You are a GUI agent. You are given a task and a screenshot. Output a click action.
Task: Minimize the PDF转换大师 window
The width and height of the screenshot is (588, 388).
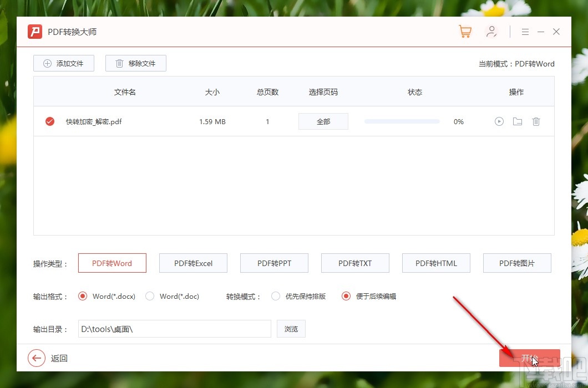pos(541,32)
